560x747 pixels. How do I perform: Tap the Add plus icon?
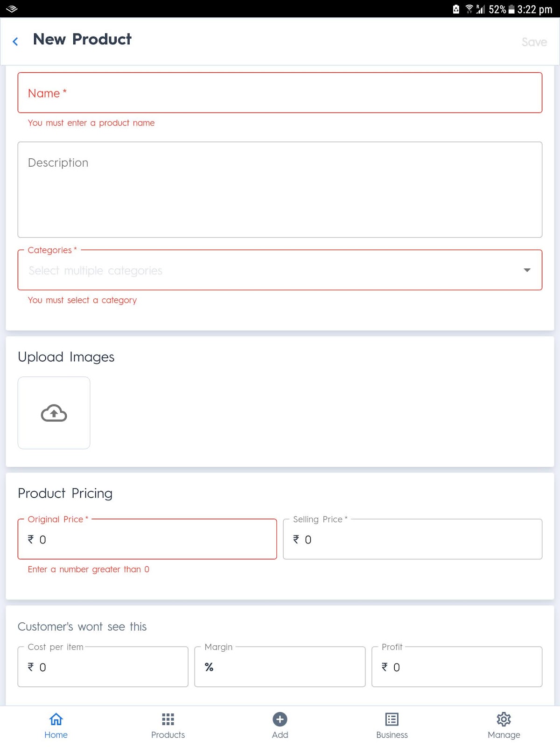coord(280,719)
